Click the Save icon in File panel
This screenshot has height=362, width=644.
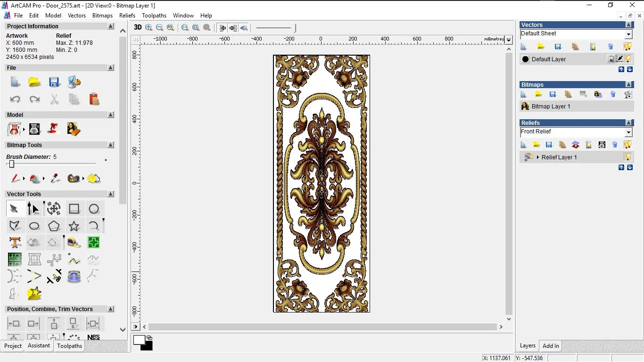click(x=54, y=82)
